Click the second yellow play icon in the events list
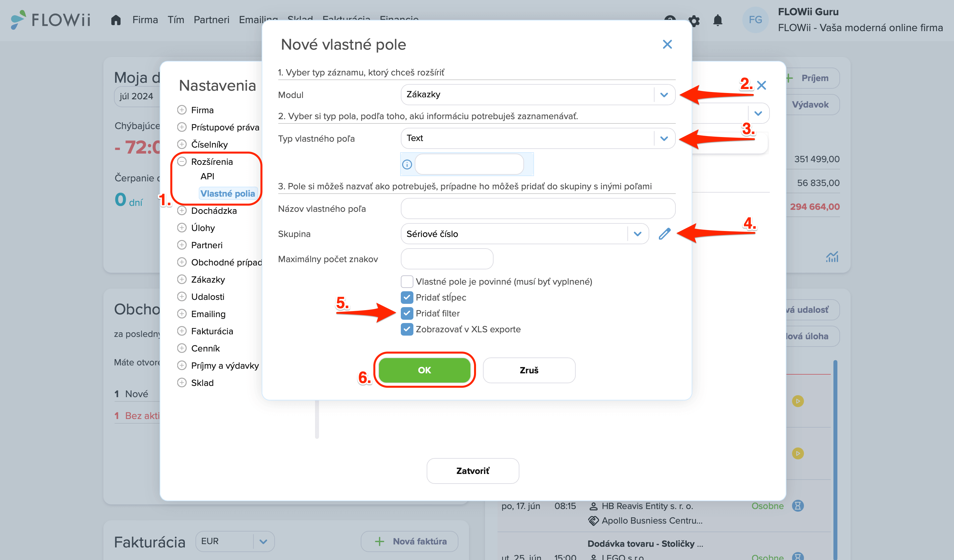Image resolution: width=954 pixels, height=560 pixels. click(798, 453)
